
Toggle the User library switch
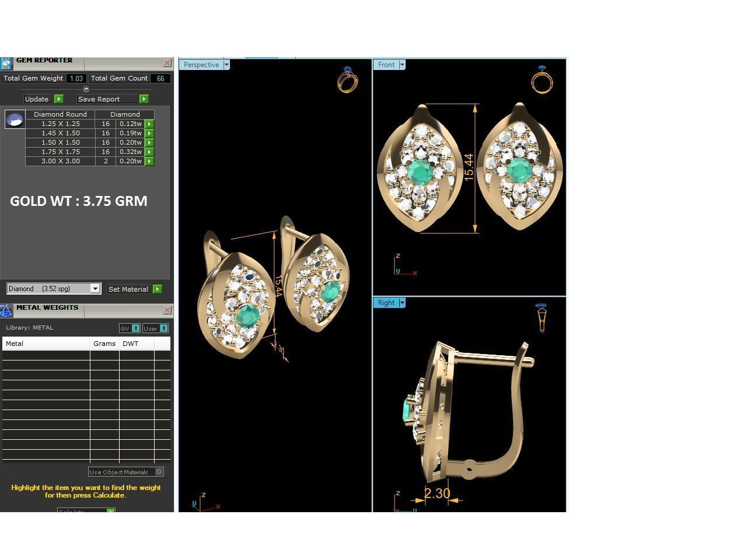pos(155,328)
